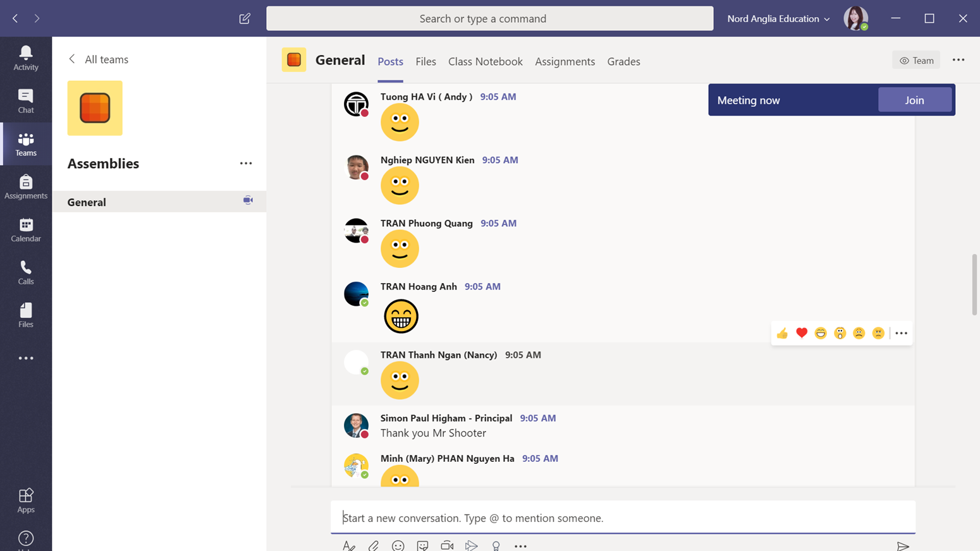This screenshot has height=551, width=980.
Task: Open the Assignments channel tab
Action: coord(565,61)
